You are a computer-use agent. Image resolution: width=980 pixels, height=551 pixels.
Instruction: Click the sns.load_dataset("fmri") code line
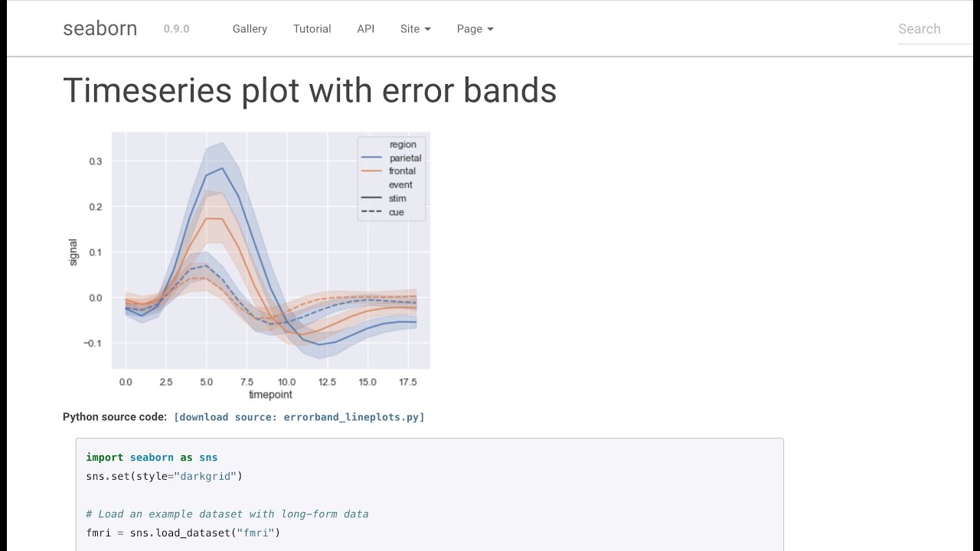click(183, 533)
